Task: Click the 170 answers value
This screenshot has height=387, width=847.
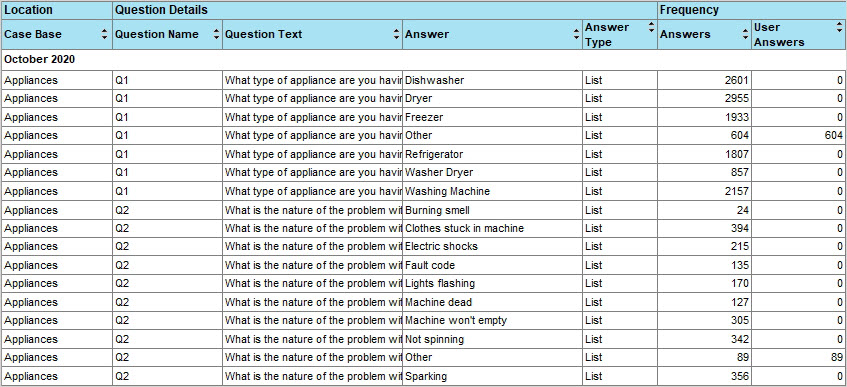Action: (x=740, y=283)
